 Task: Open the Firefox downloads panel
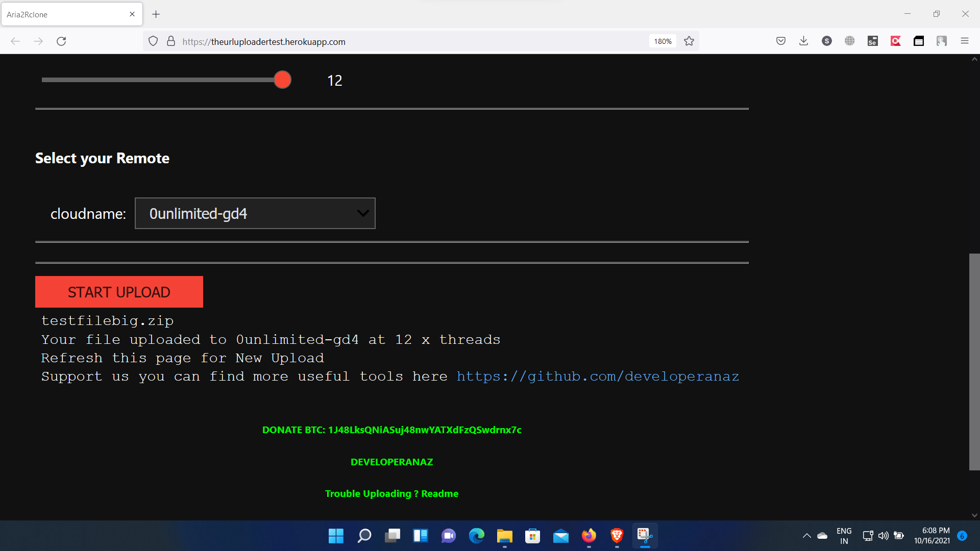click(803, 41)
